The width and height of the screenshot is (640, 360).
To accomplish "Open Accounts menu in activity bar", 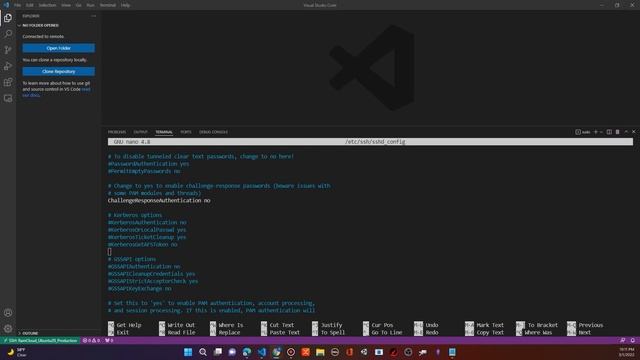I will pyautogui.click(x=8, y=313).
